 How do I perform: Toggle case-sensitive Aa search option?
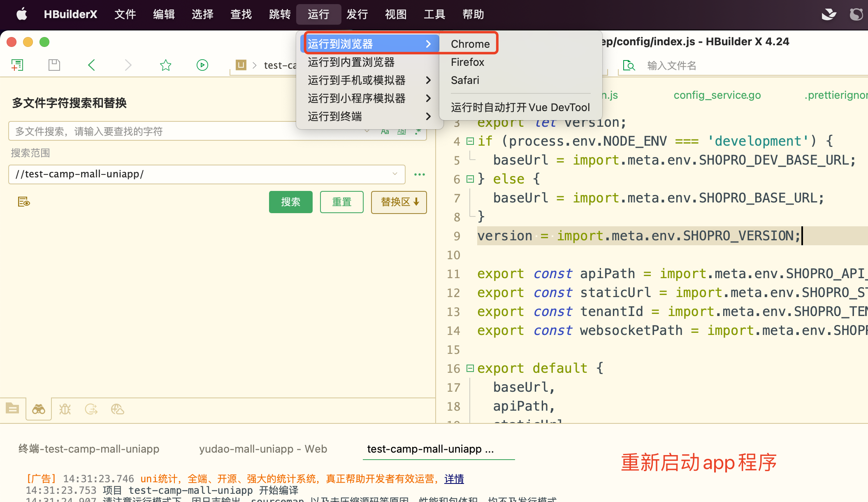click(385, 132)
